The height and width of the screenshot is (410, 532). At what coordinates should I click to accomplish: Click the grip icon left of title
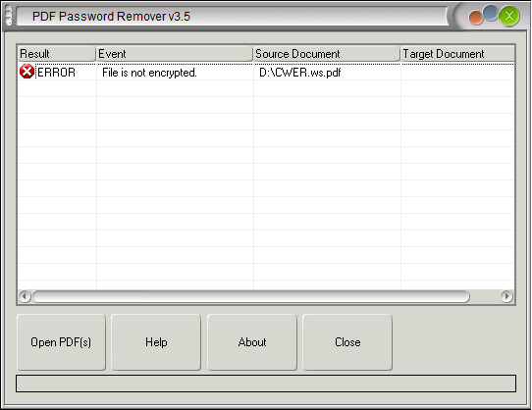tap(8, 16)
